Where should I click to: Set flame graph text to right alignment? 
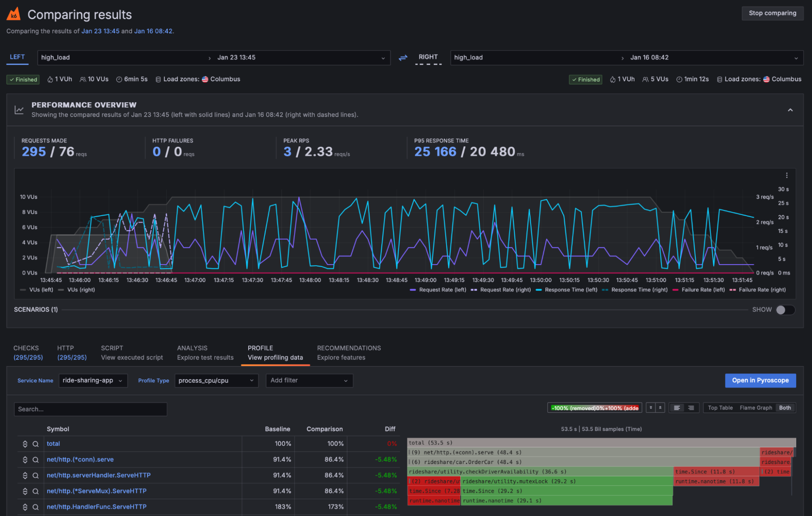point(691,408)
